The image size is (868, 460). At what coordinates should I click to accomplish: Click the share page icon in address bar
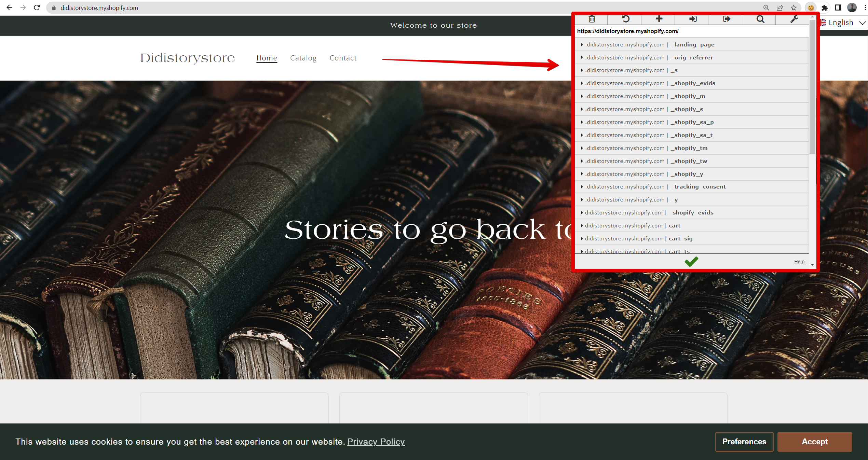pyautogui.click(x=780, y=8)
